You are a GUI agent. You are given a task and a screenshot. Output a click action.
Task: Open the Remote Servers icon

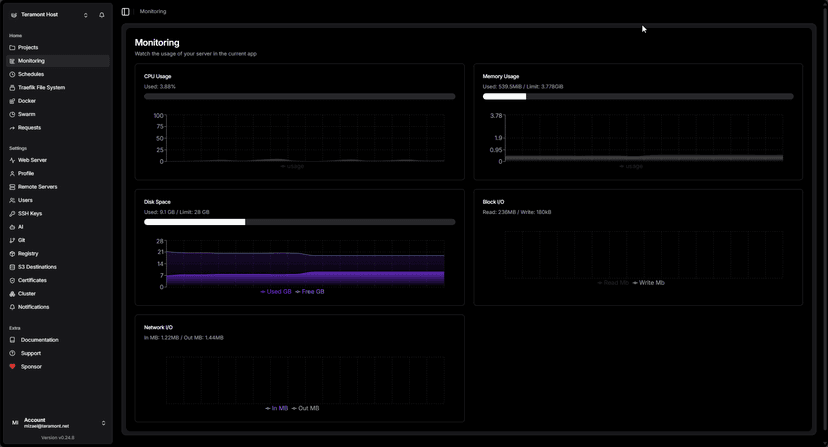point(12,187)
